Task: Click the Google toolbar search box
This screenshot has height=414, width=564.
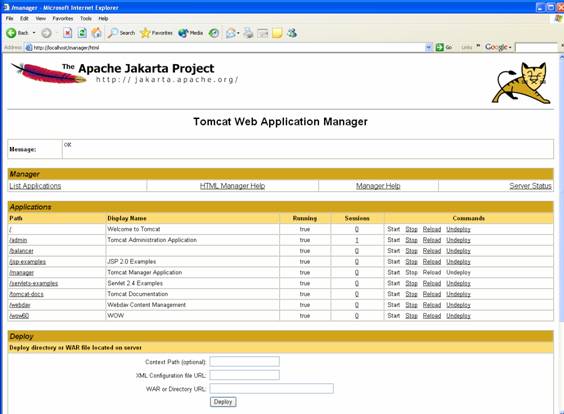Action: (x=536, y=47)
